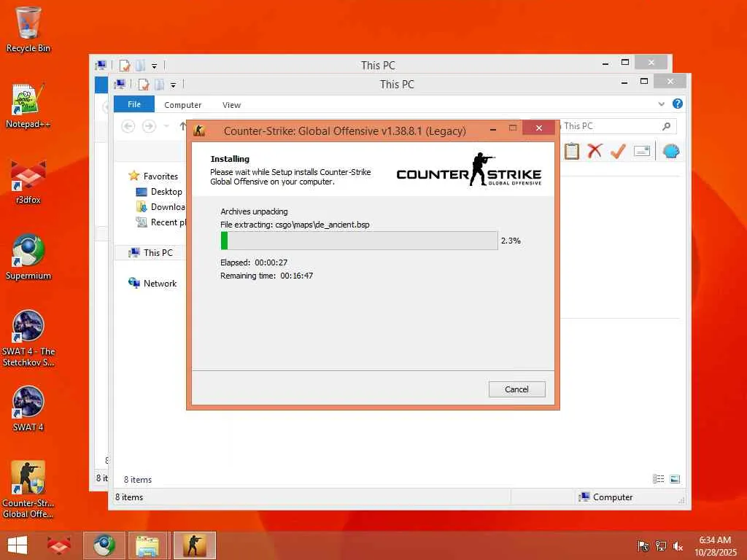Click the red X Delete toolbar icon
This screenshot has height=560, width=747.
coord(595,152)
